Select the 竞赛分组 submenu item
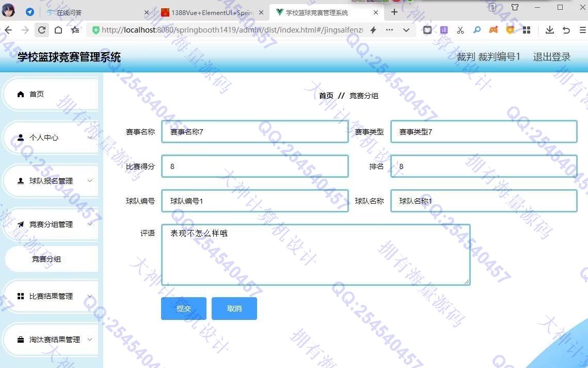The height and width of the screenshot is (368, 588). pos(52,259)
